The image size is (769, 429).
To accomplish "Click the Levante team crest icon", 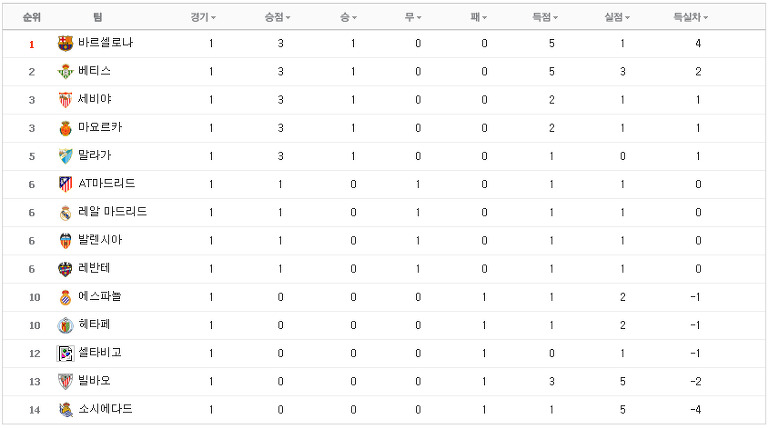I will click(65, 269).
